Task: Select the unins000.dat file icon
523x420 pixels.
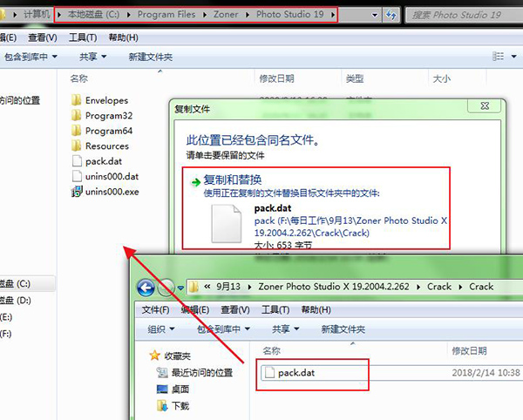Action: click(77, 176)
